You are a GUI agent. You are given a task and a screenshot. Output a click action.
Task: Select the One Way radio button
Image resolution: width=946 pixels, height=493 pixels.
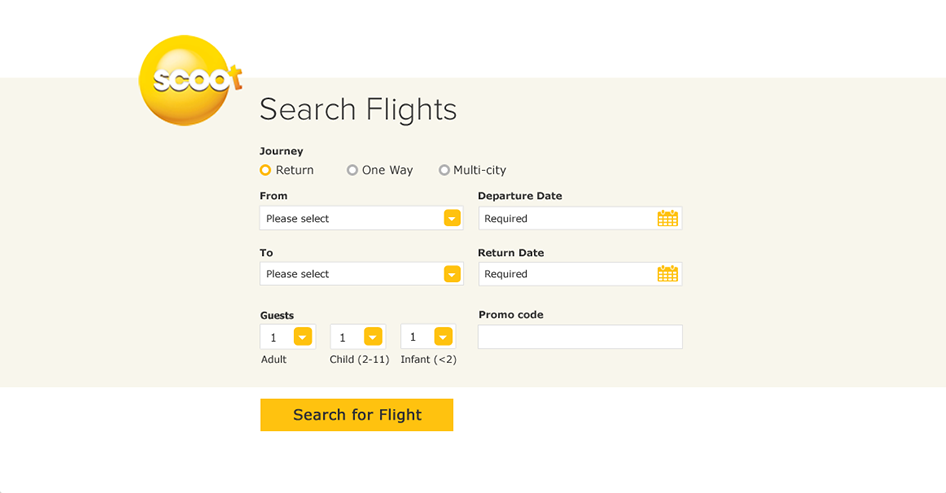[352, 170]
